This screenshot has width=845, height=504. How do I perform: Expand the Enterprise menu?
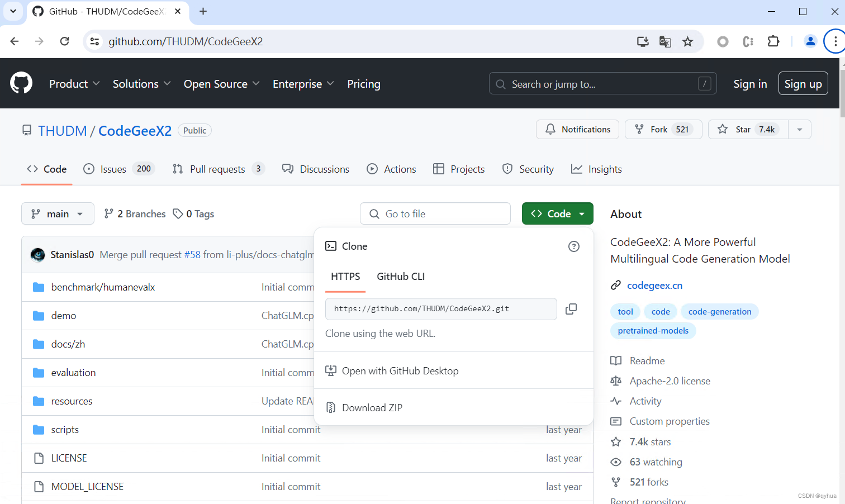(x=303, y=84)
